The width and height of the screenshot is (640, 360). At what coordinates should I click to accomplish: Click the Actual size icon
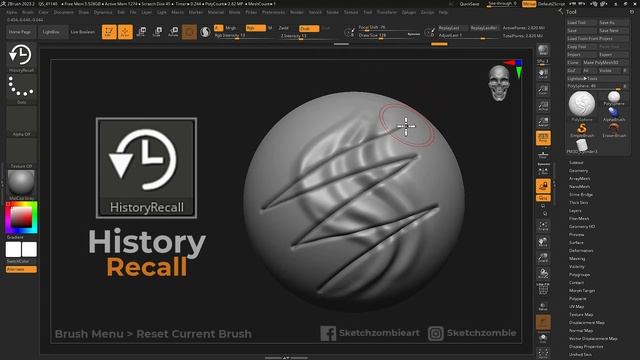pos(543,106)
